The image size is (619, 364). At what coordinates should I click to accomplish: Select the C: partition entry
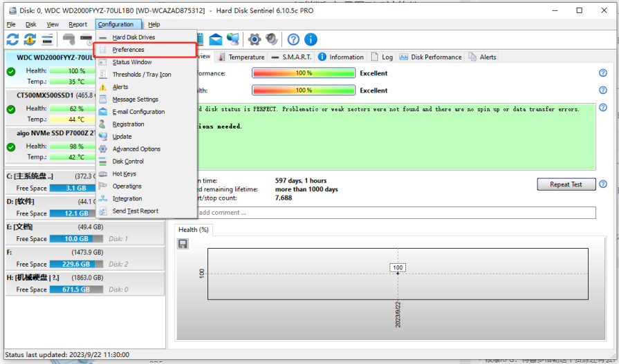[50, 182]
